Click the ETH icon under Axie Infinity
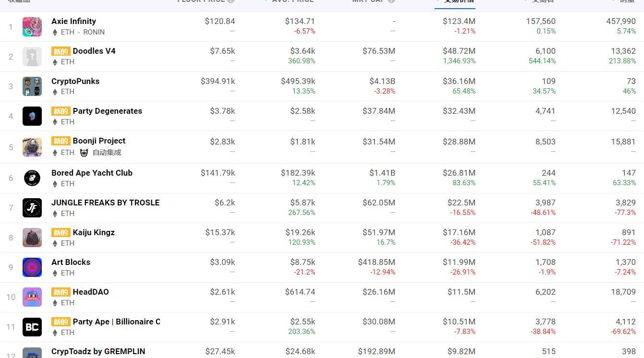The image size is (644, 358). (x=55, y=32)
